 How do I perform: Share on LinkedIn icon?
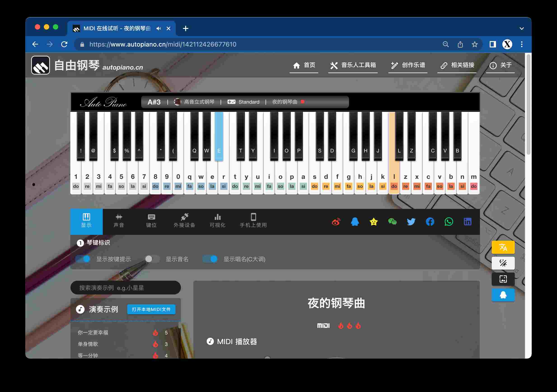pyautogui.click(x=468, y=222)
